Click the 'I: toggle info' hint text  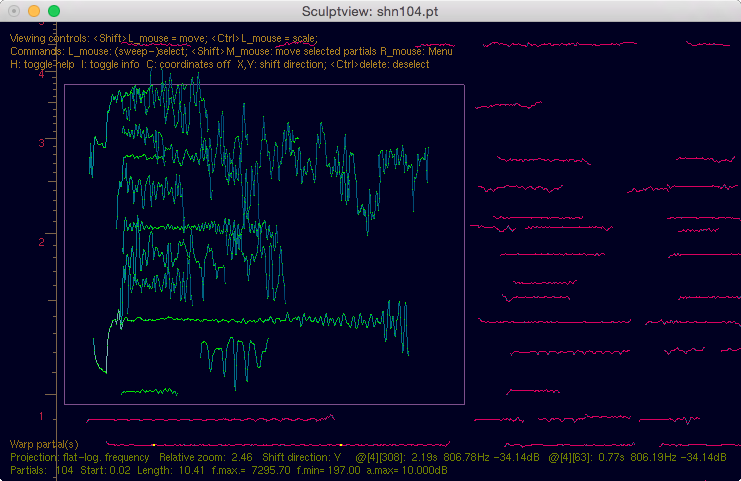110,64
